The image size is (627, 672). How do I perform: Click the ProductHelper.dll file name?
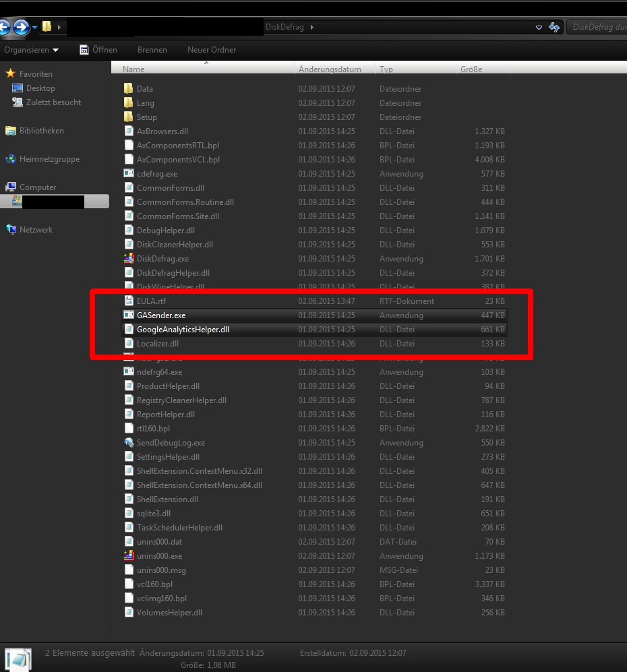coord(168,386)
